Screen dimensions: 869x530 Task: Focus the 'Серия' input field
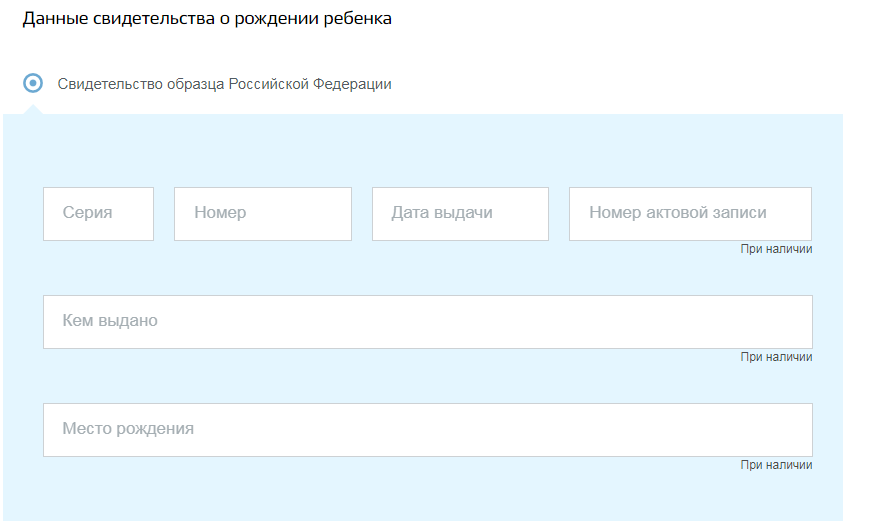click(x=98, y=213)
